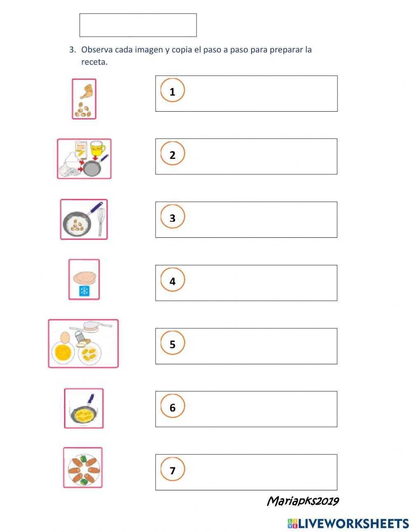Click the orange circle numbered 4
The height and width of the screenshot is (532, 412).
coord(172,281)
